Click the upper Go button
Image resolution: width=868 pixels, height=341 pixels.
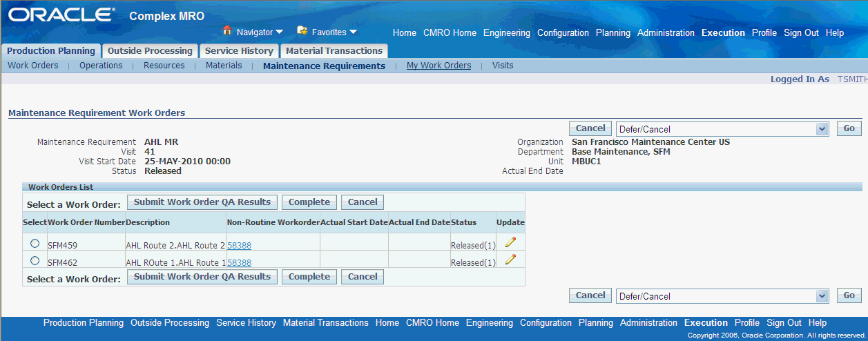click(x=849, y=128)
